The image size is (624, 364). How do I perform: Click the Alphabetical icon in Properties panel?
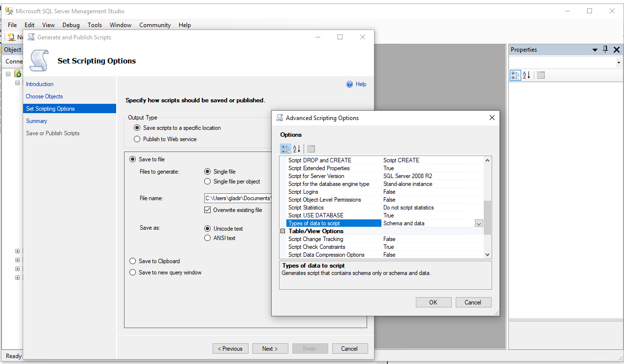click(x=527, y=75)
